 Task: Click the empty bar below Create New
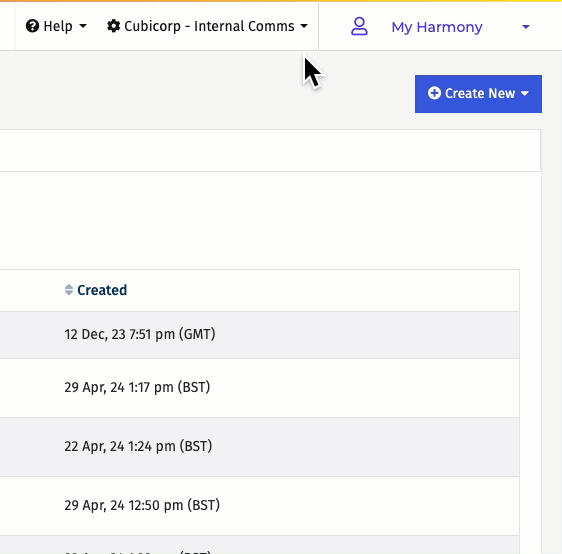click(x=270, y=151)
